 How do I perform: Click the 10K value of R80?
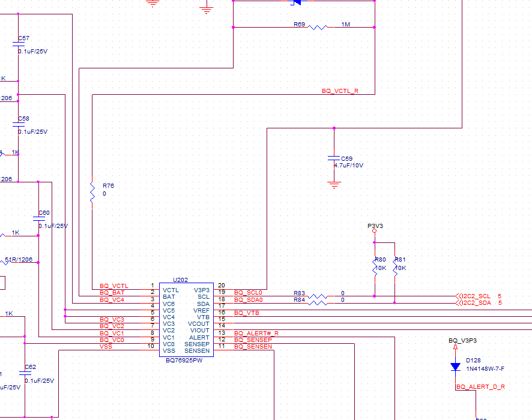(380, 268)
